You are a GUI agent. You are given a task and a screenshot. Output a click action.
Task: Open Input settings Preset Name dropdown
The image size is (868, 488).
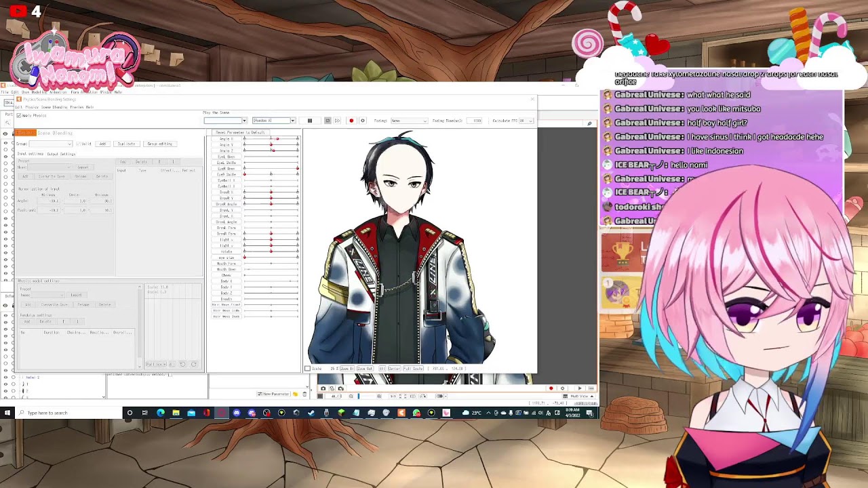click(50, 167)
